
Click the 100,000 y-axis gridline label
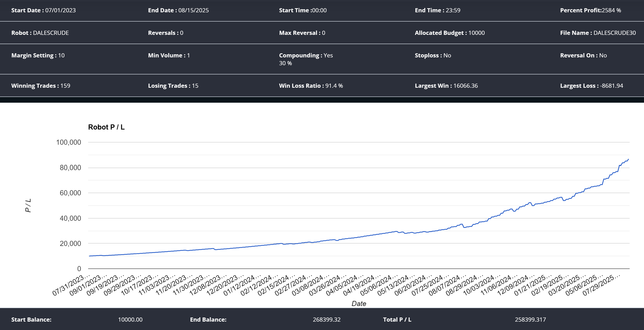[68, 142]
